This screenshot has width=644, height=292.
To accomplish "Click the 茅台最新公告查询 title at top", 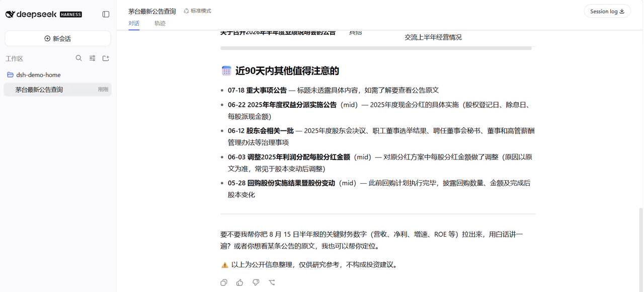I will pyautogui.click(x=152, y=11).
